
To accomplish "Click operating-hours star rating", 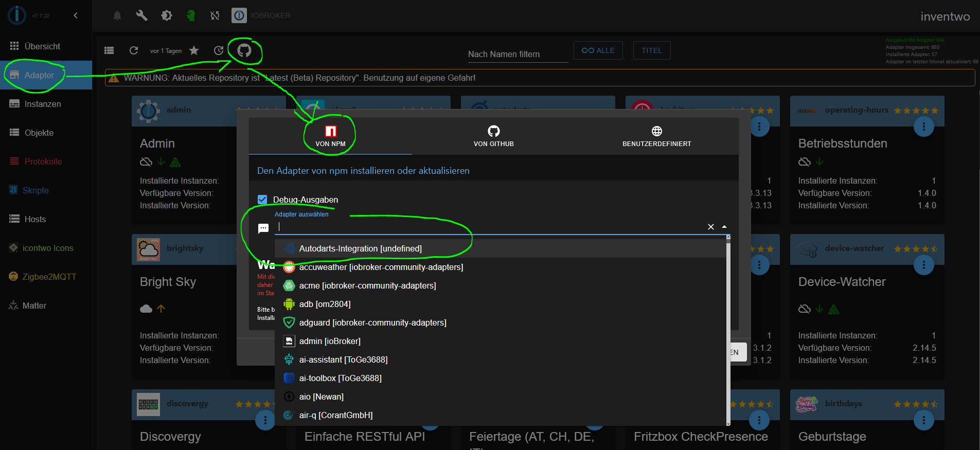I will pos(916,111).
